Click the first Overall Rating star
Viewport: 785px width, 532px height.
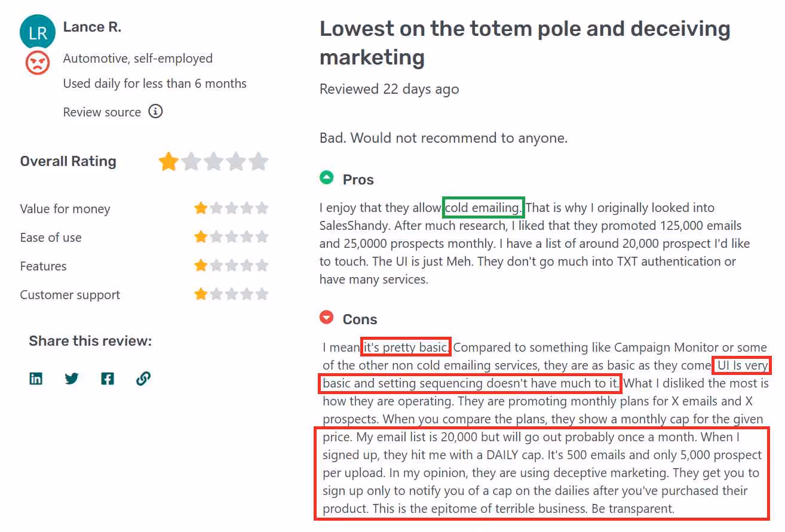168,161
